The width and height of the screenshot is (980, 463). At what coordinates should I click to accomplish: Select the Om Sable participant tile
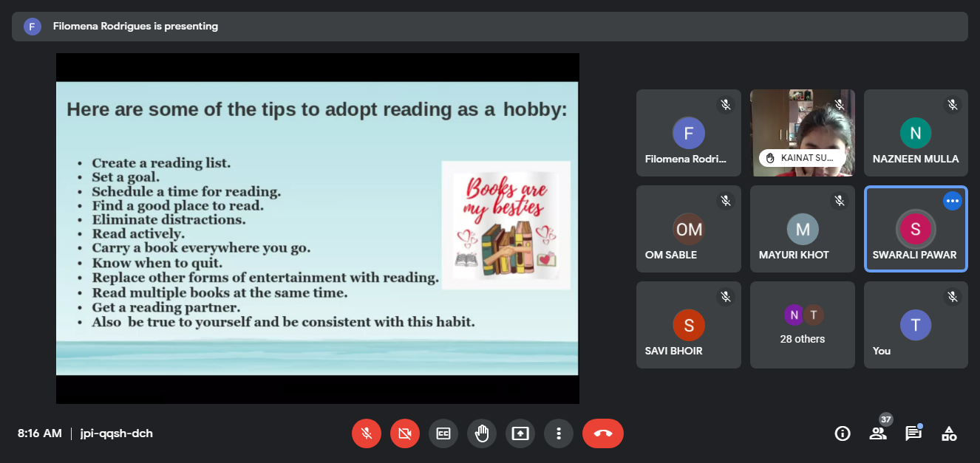point(688,229)
